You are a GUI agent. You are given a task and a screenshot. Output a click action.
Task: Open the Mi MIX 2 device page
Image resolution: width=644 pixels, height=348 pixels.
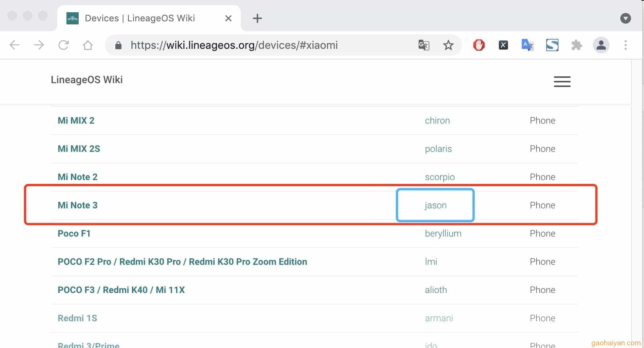(x=76, y=120)
